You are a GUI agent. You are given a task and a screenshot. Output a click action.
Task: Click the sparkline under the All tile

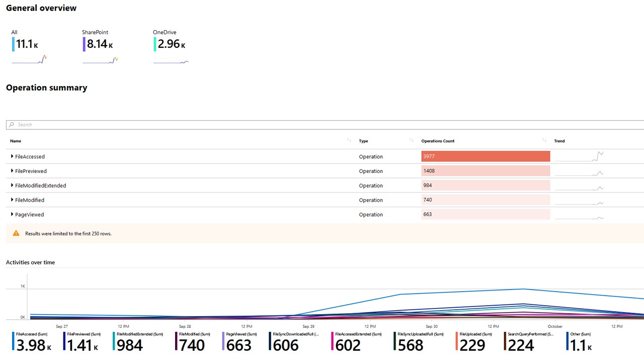(29, 60)
